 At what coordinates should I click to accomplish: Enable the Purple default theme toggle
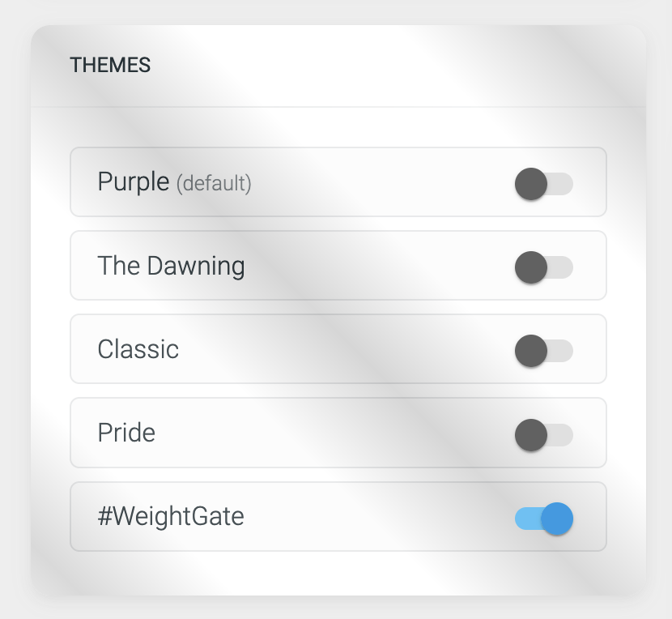coord(543,183)
